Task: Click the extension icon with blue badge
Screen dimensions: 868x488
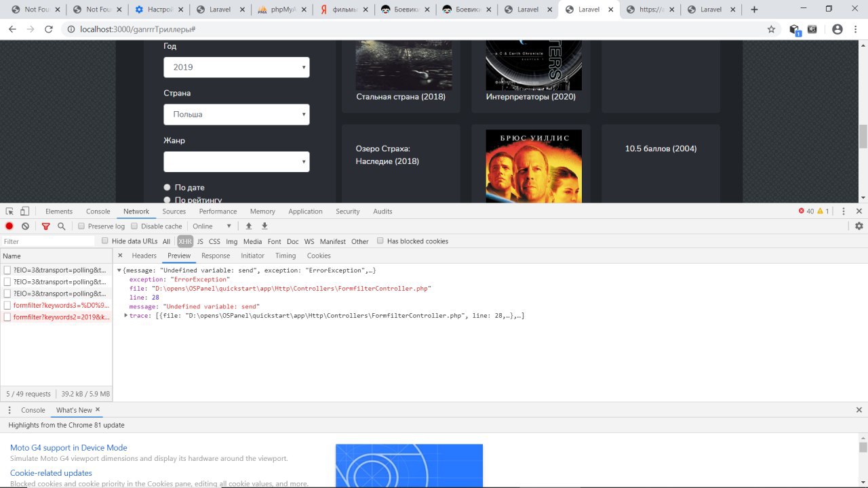Action: pyautogui.click(x=795, y=30)
